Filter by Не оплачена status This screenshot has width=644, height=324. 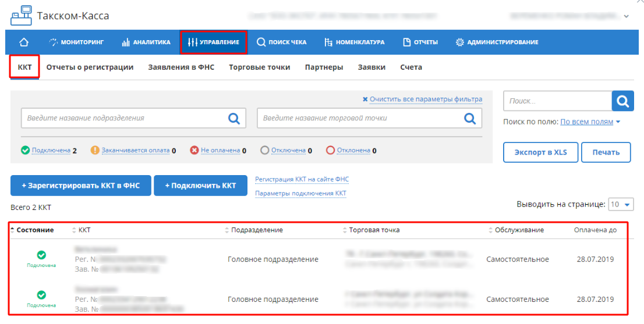point(221,151)
